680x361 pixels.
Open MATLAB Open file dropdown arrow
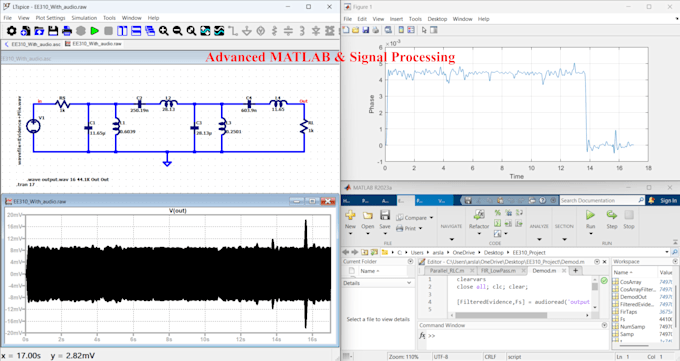(x=368, y=234)
